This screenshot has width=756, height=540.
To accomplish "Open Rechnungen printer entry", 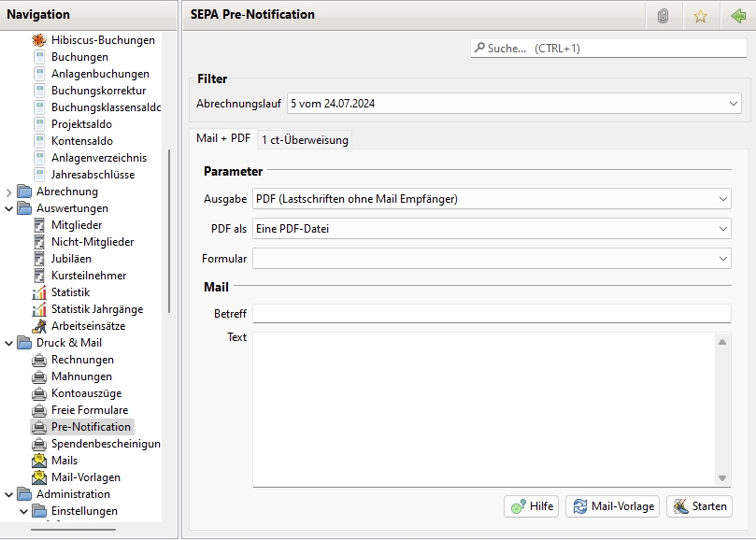I will [x=82, y=360].
